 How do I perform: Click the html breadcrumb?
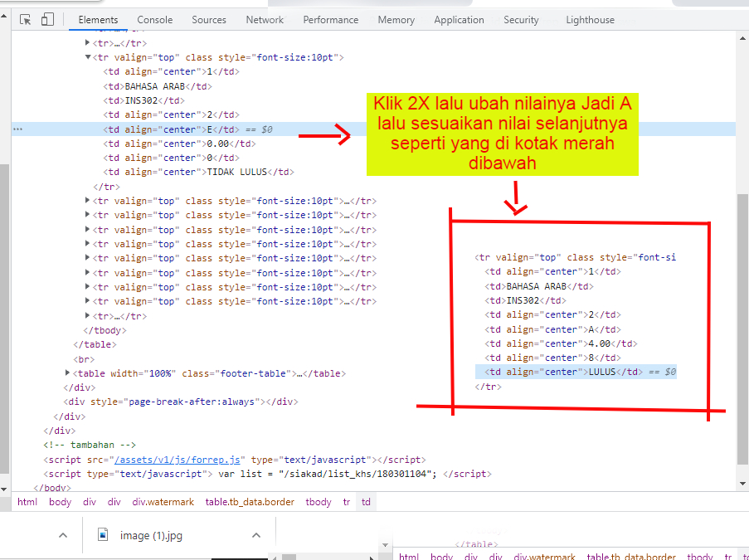point(27,502)
